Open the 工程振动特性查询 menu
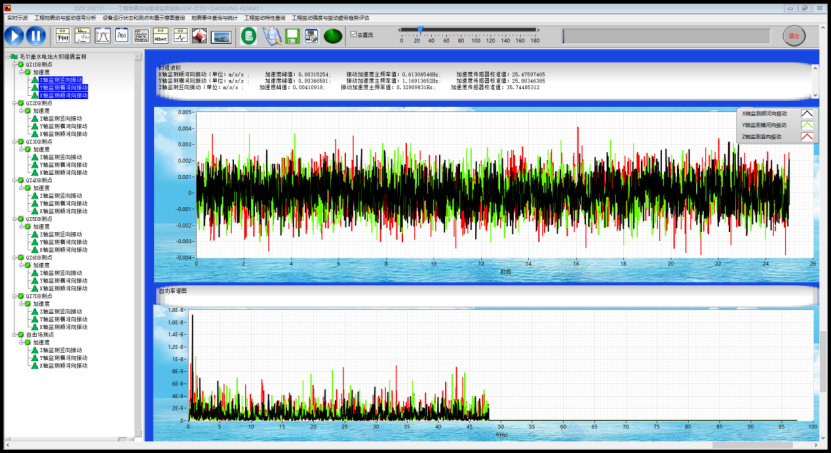This screenshot has height=453, width=831. point(264,18)
